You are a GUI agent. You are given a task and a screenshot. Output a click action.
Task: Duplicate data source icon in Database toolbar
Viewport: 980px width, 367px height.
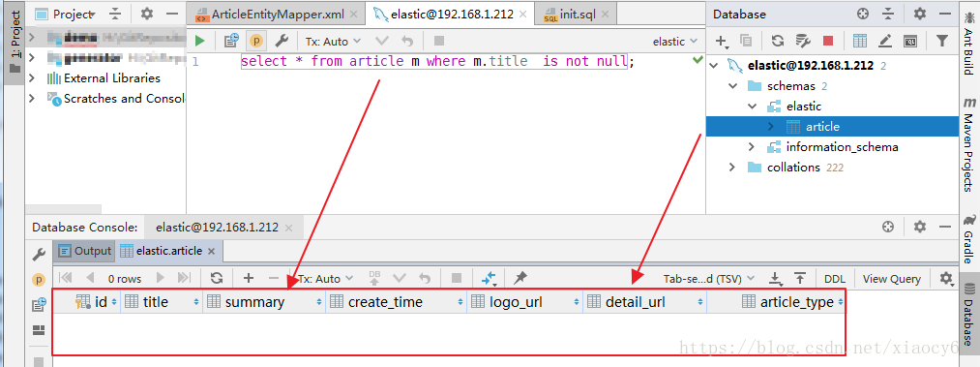click(746, 42)
